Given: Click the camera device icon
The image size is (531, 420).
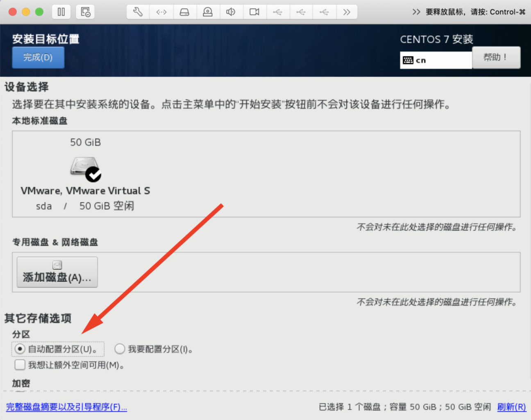Looking at the screenshot, I should 254,12.
